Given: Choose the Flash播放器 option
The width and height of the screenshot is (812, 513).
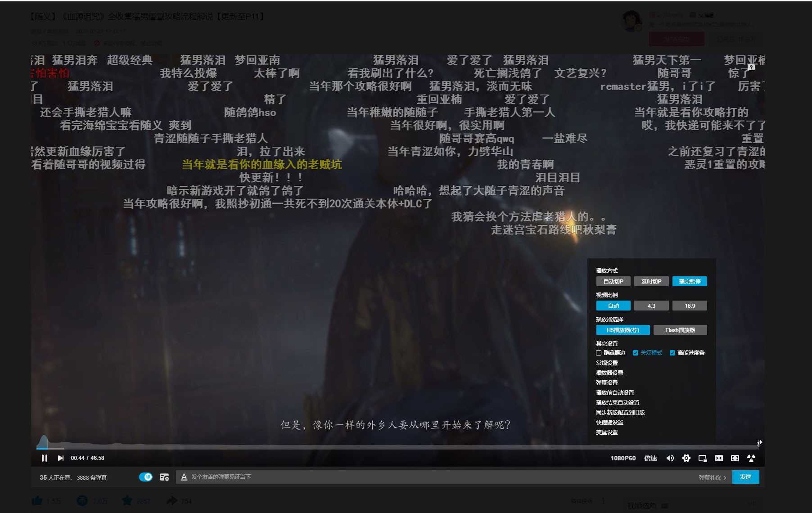Looking at the screenshot, I should 680,330.
